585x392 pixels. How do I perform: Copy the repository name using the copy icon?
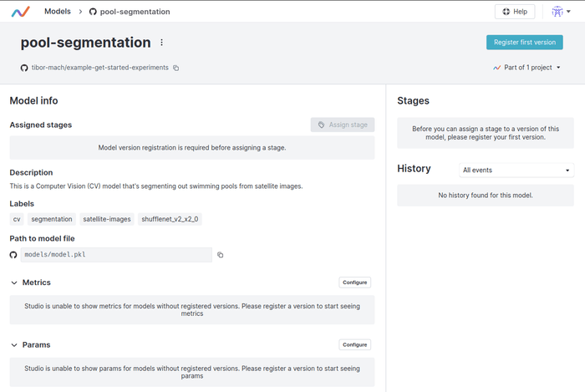pyautogui.click(x=176, y=68)
